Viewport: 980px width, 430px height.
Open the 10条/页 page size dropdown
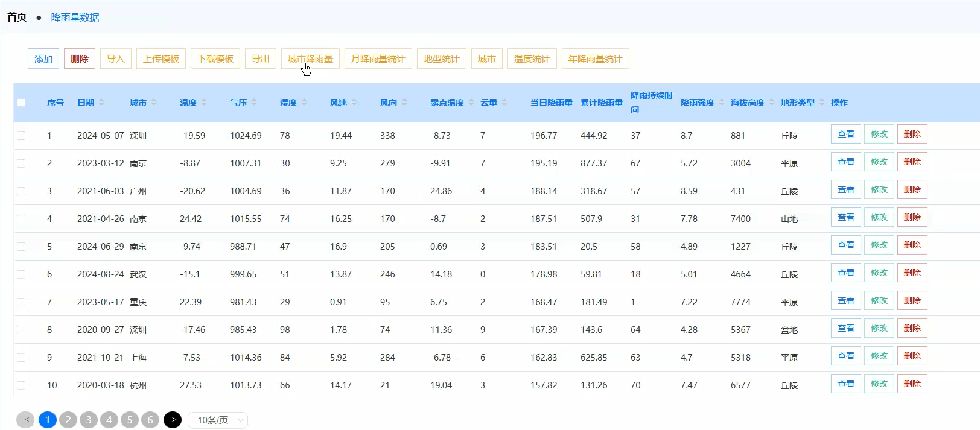coord(218,420)
